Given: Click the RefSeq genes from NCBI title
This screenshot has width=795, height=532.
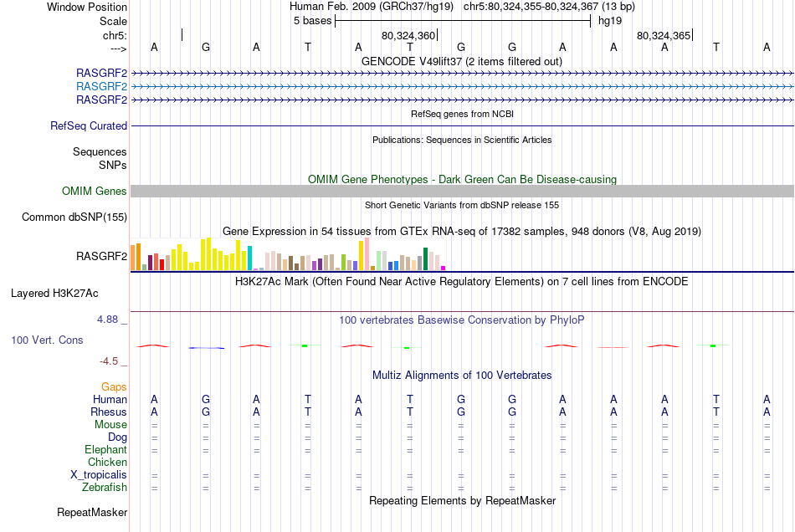Looking at the screenshot, I should (x=463, y=114).
